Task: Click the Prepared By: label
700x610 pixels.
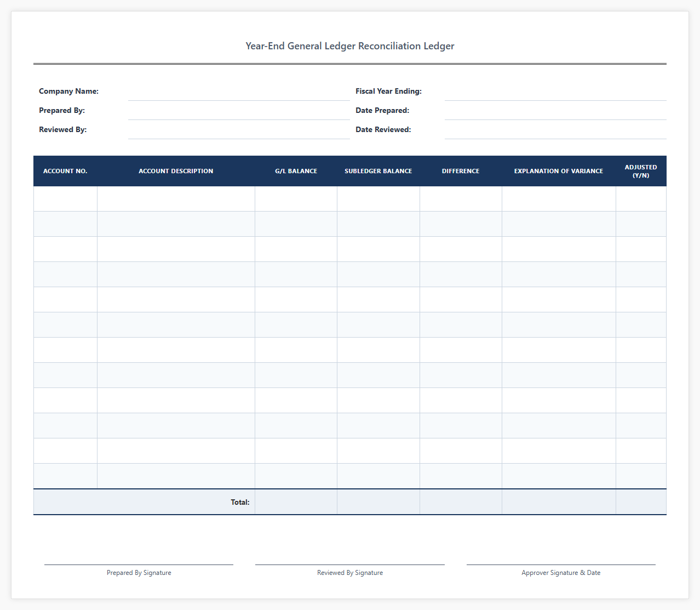Action: coord(62,111)
